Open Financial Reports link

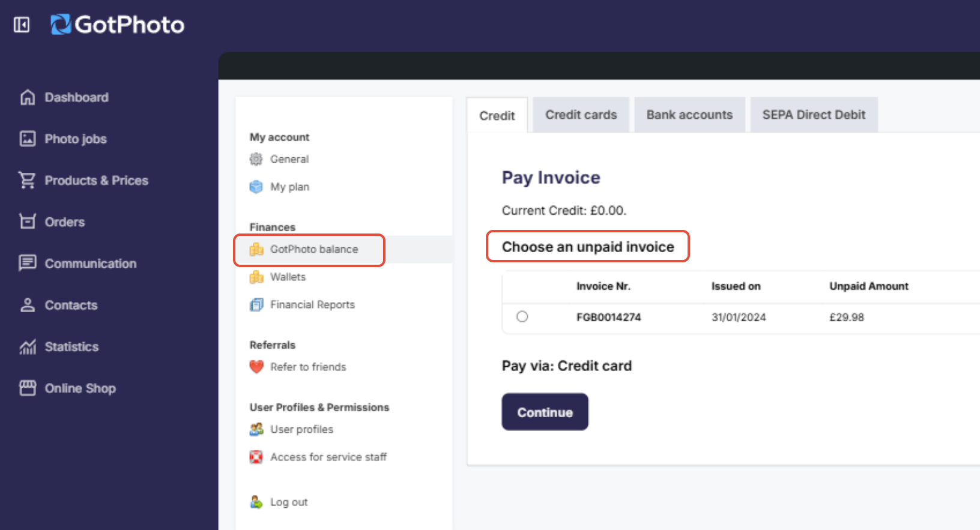click(x=312, y=304)
